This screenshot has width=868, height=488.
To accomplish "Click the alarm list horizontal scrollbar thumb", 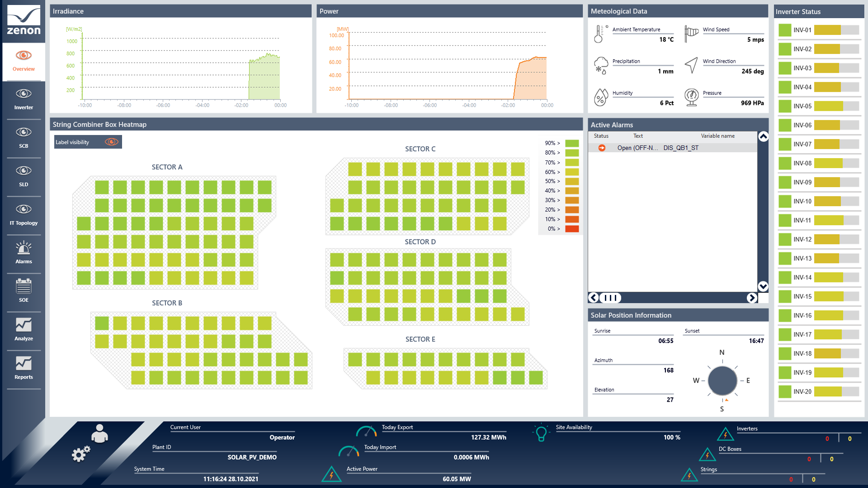I will pyautogui.click(x=610, y=298).
